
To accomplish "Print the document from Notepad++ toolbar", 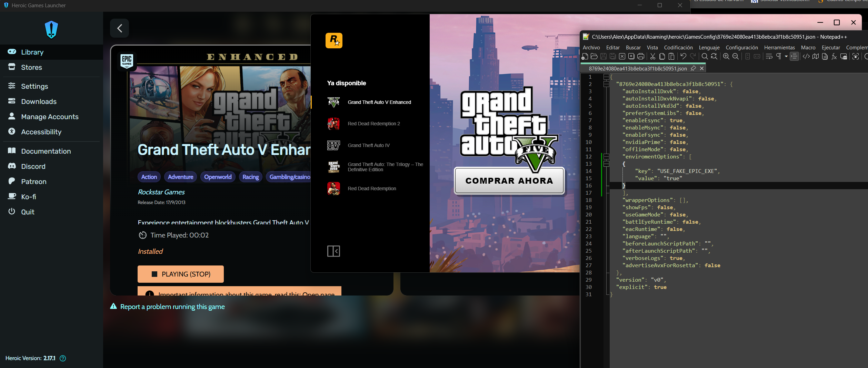I will pyautogui.click(x=641, y=57).
